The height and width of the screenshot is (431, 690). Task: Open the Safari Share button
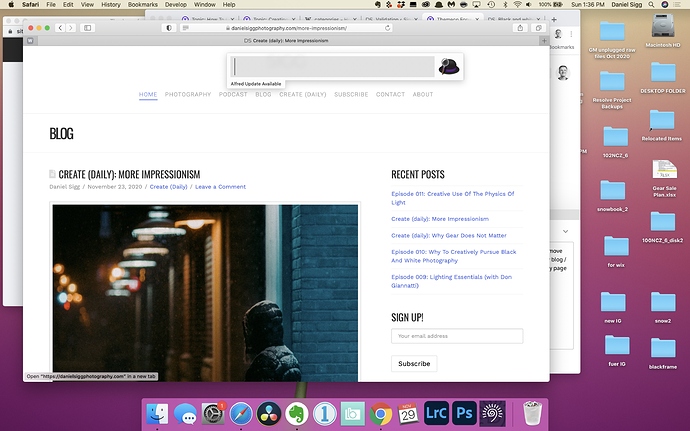tap(520, 28)
